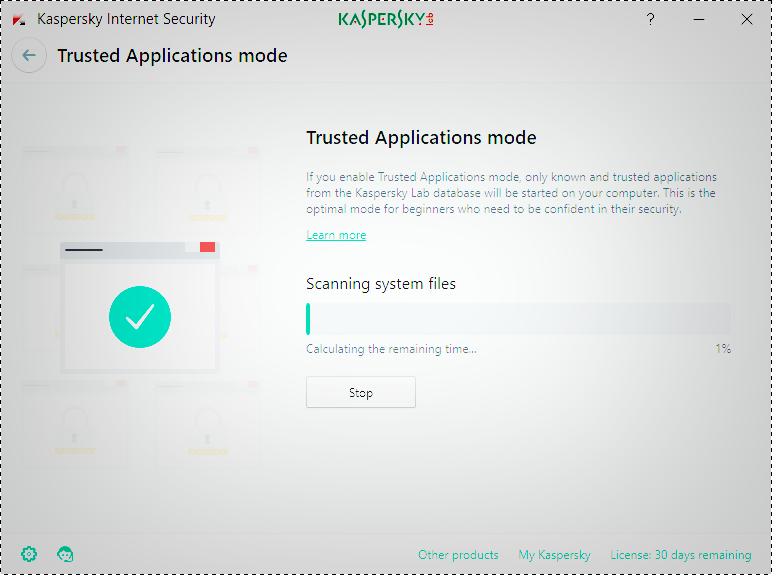Stop the system files scan

point(360,393)
